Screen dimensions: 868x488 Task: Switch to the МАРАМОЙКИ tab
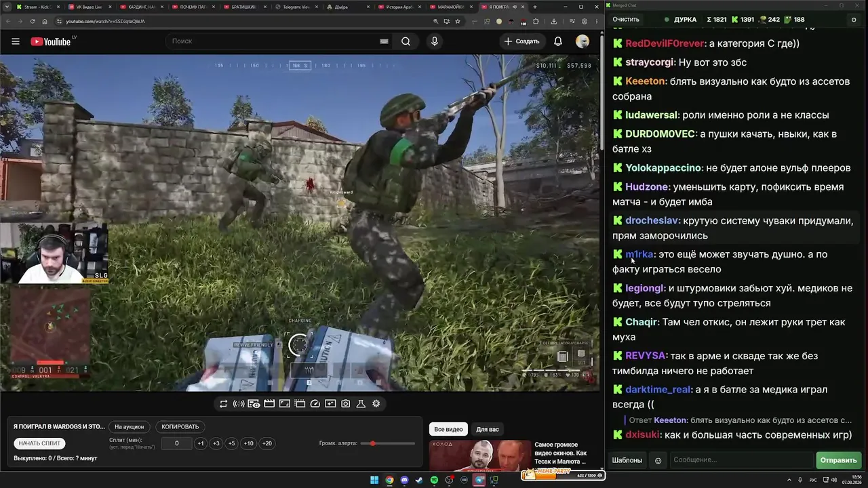tap(450, 7)
